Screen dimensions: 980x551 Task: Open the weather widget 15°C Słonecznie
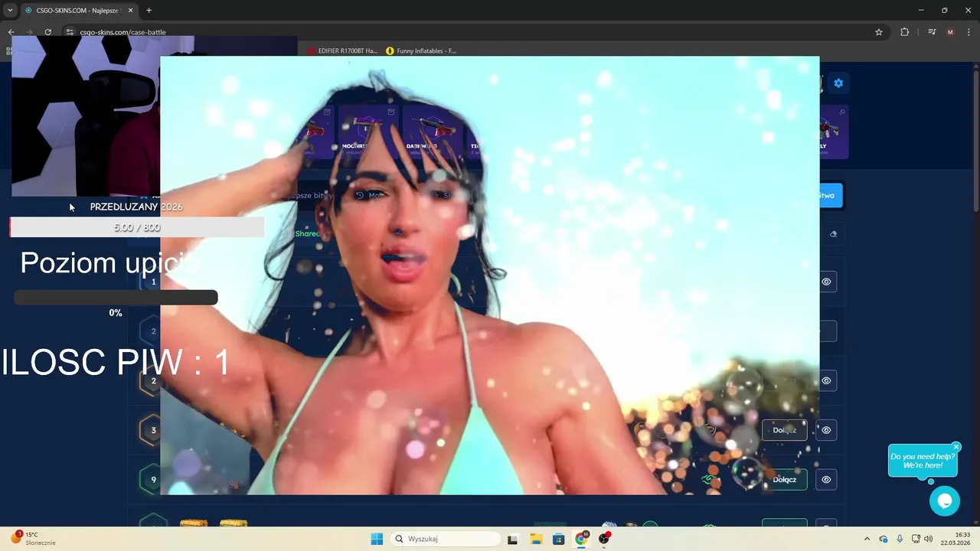point(32,539)
